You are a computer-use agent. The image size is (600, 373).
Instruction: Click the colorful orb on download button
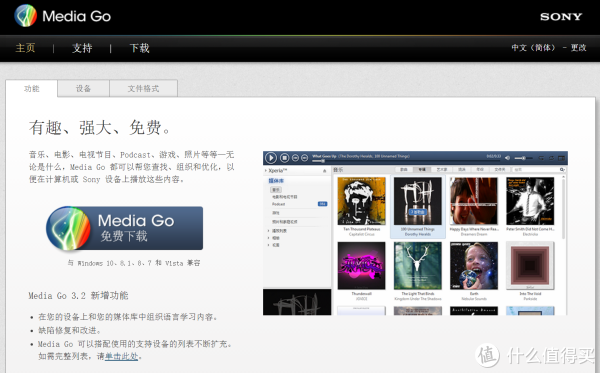[x=68, y=228]
